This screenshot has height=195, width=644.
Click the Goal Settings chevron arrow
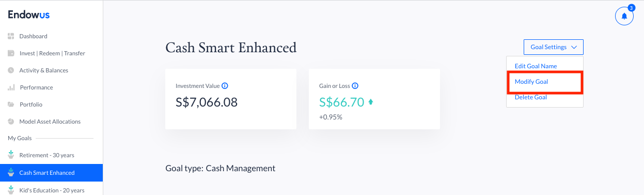click(574, 47)
